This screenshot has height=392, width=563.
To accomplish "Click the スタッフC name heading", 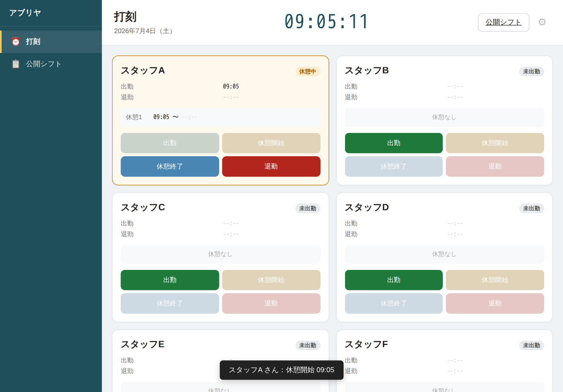I will tap(143, 208).
